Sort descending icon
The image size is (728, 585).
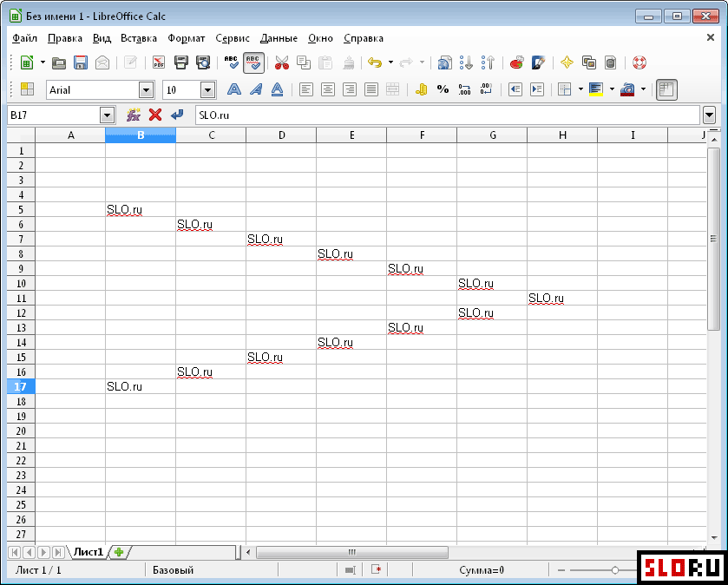coord(488,62)
